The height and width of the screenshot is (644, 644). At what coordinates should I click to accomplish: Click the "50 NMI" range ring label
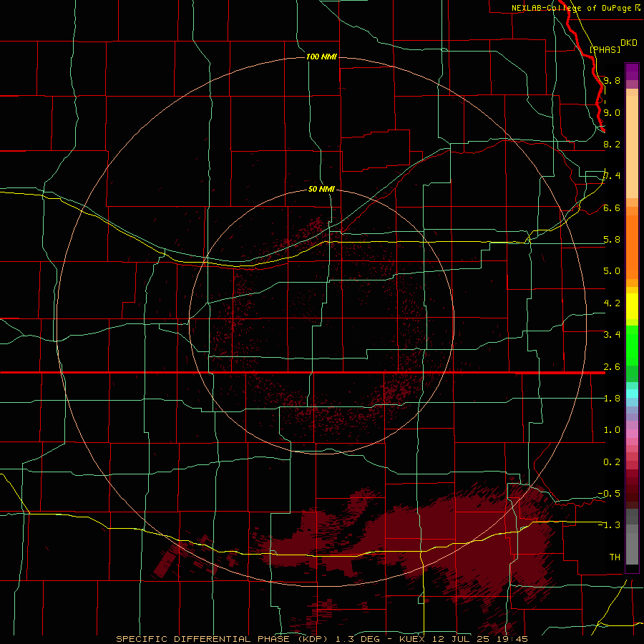click(x=321, y=189)
